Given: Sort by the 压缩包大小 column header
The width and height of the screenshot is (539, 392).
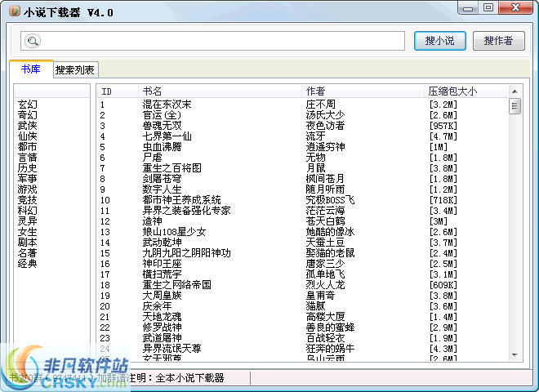Looking at the screenshot, I should (466, 91).
